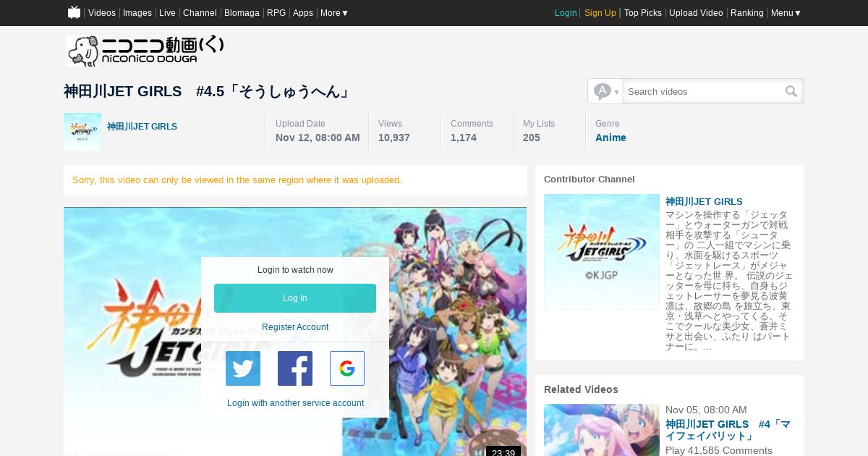Viewport: 868px width, 456px height.
Task: Click uploader name 神田川JET GIRLS near avatar
Action: pyautogui.click(x=142, y=127)
